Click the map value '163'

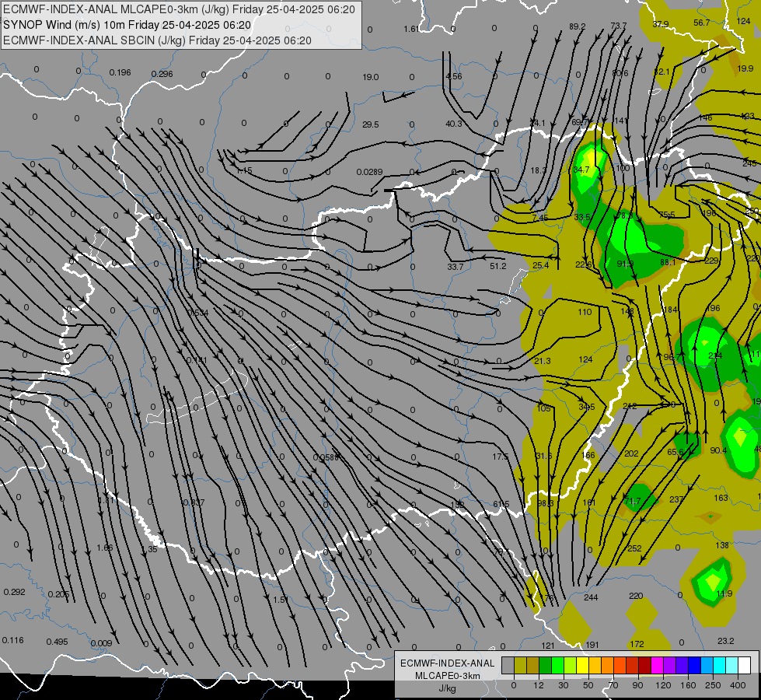[x=721, y=498]
